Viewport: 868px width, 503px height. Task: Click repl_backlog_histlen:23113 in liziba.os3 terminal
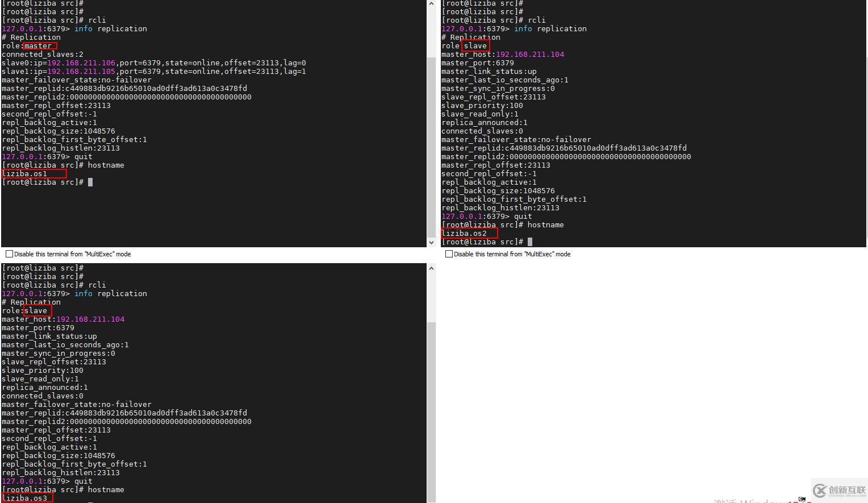tap(61, 473)
